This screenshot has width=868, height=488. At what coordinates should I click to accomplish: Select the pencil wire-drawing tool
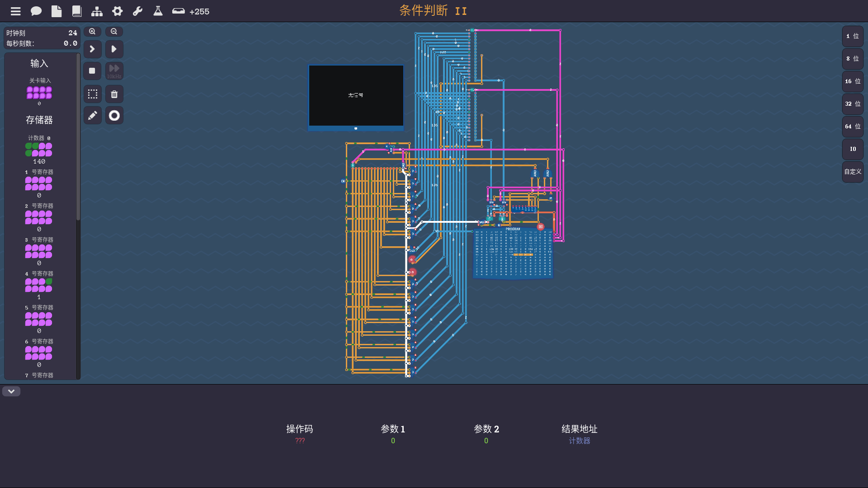click(92, 116)
